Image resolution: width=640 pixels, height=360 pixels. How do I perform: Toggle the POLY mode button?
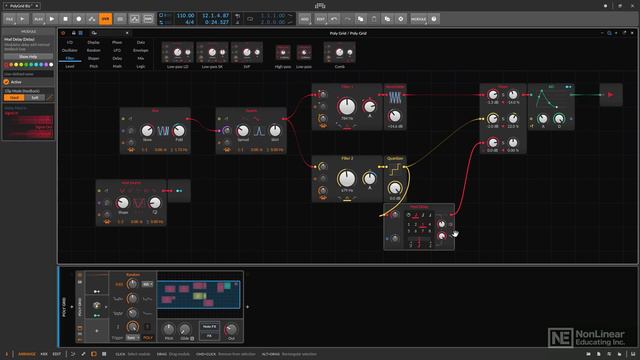(148, 338)
